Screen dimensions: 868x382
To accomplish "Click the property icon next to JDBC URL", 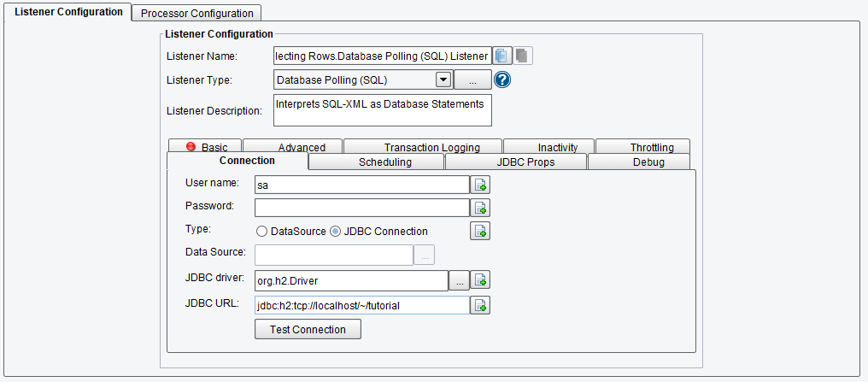I will [480, 305].
